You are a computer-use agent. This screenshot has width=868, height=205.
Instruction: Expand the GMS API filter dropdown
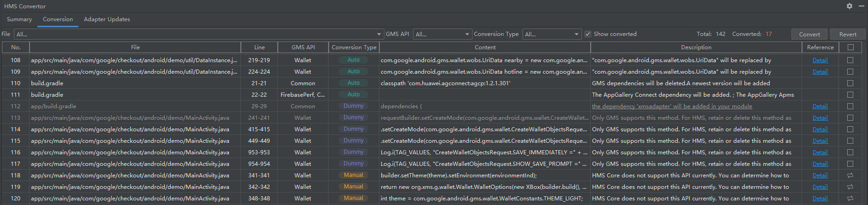[442, 34]
